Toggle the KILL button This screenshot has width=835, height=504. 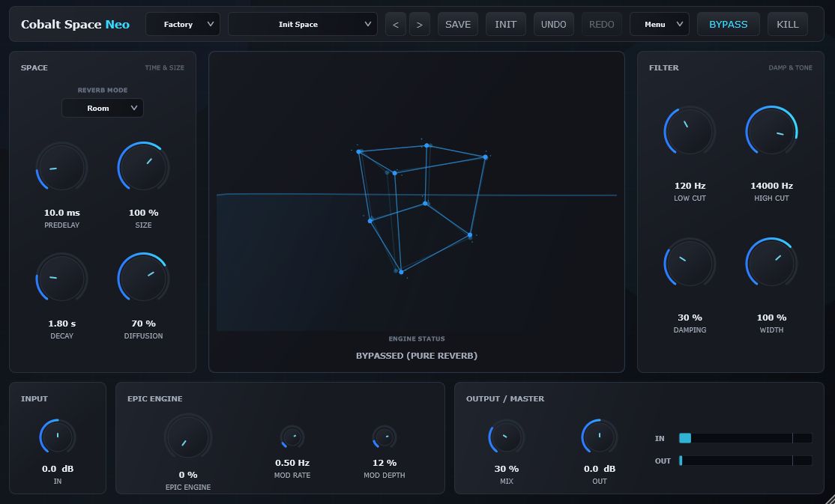click(788, 25)
